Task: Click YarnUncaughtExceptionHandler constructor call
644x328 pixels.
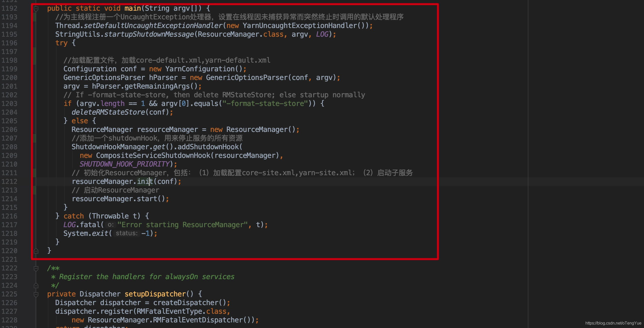Action: (300, 26)
